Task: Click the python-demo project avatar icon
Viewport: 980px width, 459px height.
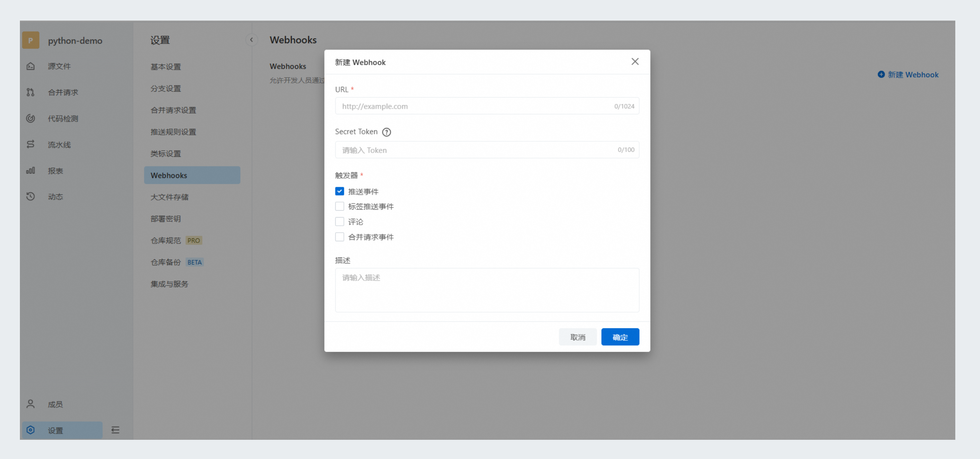Action: (x=31, y=40)
